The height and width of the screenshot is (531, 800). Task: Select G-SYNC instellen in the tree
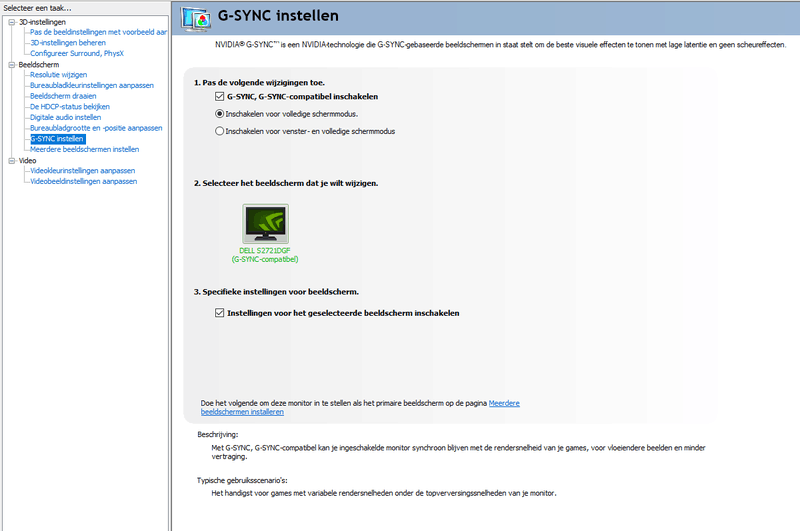pos(58,139)
